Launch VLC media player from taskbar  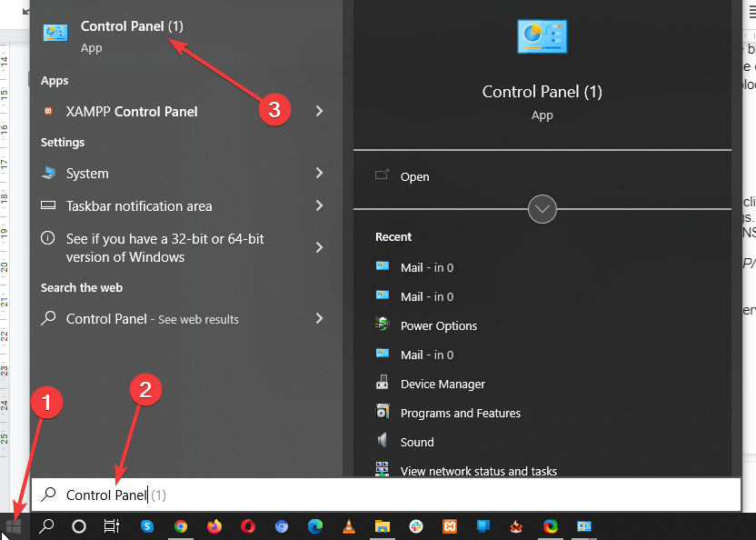pyautogui.click(x=348, y=526)
